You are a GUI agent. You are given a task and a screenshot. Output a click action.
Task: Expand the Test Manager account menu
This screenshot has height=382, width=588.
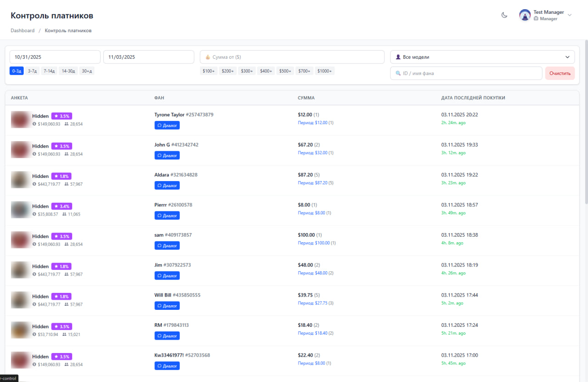click(x=569, y=15)
